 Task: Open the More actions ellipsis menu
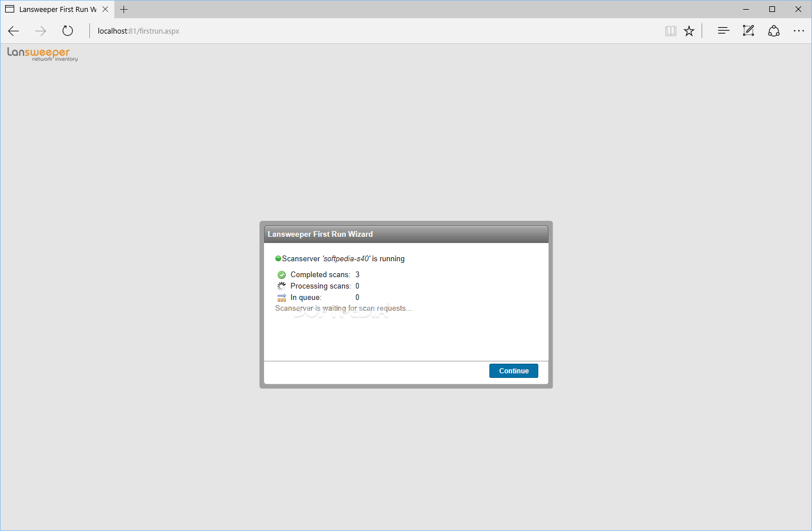(799, 31)
